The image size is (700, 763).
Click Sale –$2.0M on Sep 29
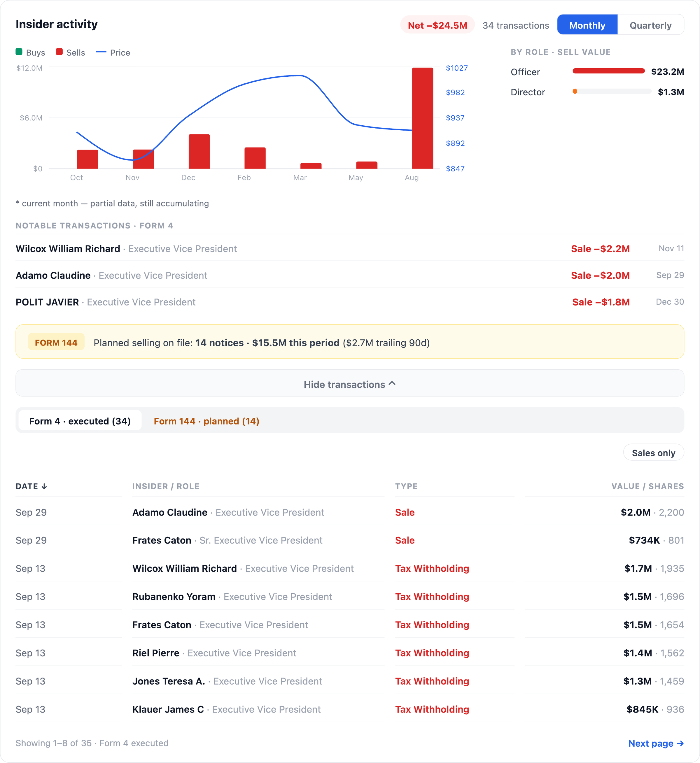click(x=600, y=275)
